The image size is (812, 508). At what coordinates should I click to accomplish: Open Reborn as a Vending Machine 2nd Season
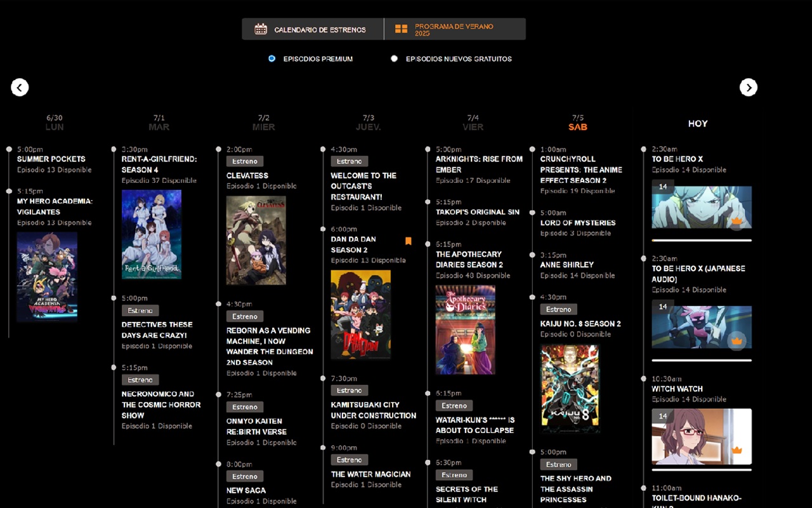(270, 347)
